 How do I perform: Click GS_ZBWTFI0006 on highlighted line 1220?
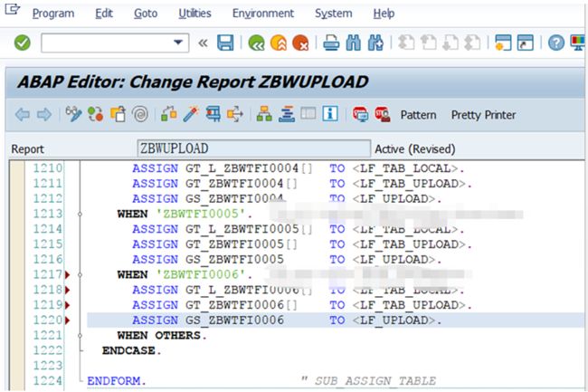(234, 320)
